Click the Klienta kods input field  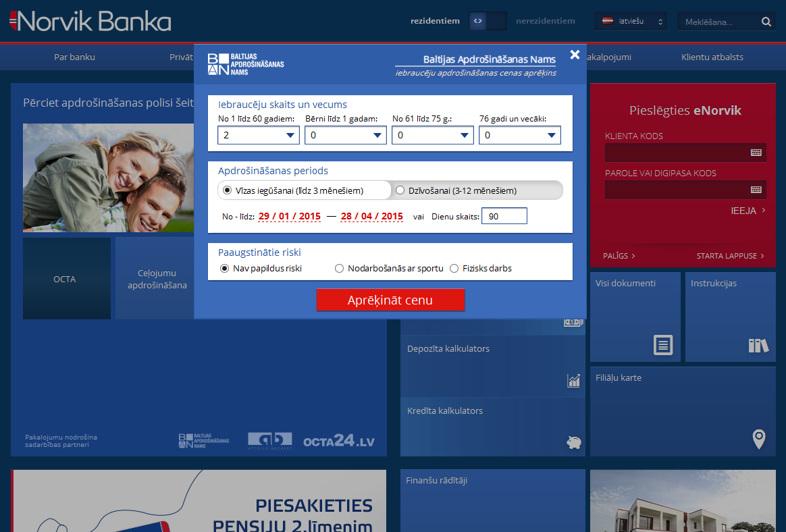coord(685,153)
